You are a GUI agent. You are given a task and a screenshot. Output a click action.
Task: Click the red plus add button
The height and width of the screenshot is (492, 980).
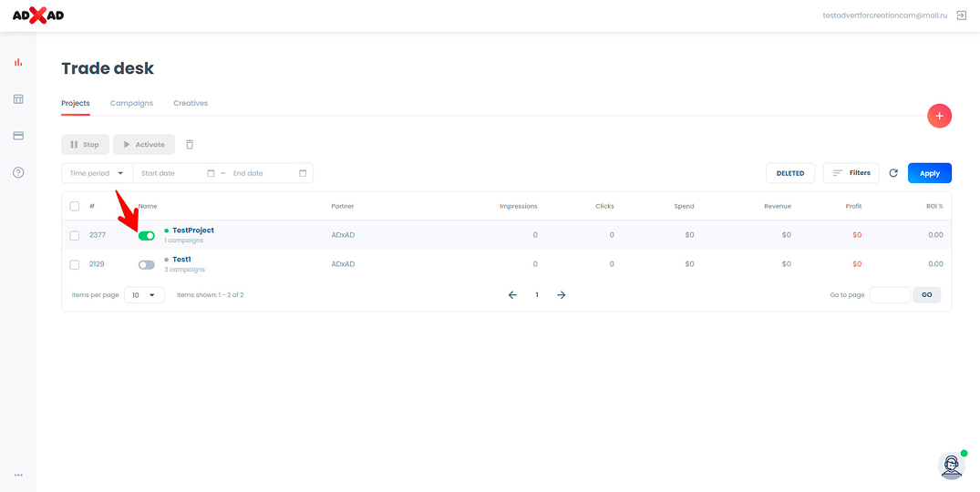(939, 116)
